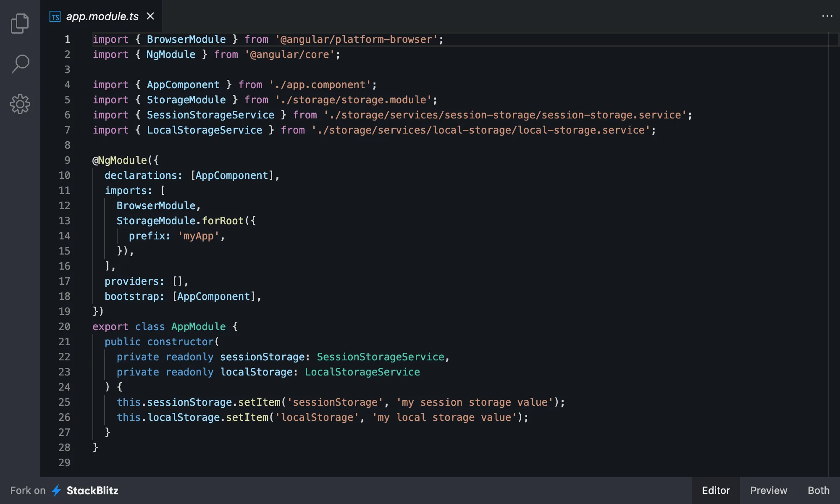
Task: Click the 'bootstrap:' property
Action: [x=134, y=297]
